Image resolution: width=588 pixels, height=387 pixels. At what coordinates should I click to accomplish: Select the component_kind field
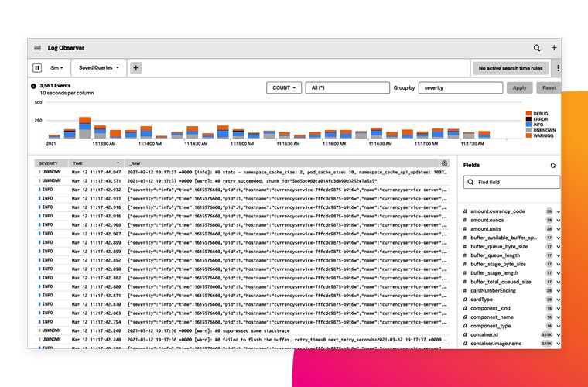point(491,308)
